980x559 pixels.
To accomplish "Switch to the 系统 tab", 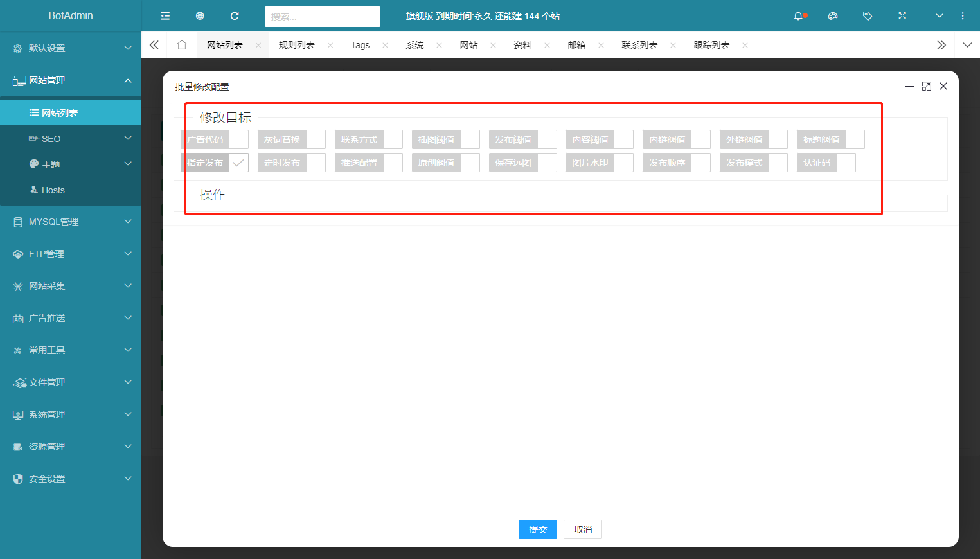I will click(x=415, y=45).
